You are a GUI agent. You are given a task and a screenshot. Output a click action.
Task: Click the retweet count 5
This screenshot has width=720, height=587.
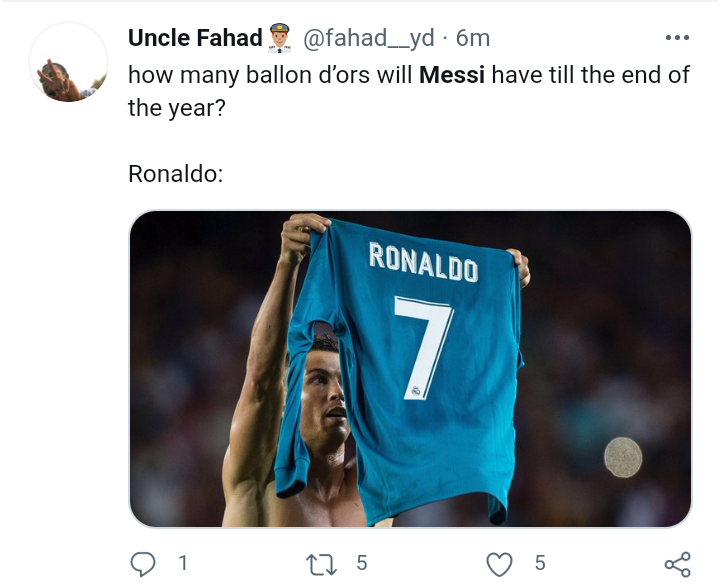[x=362, y=563]
